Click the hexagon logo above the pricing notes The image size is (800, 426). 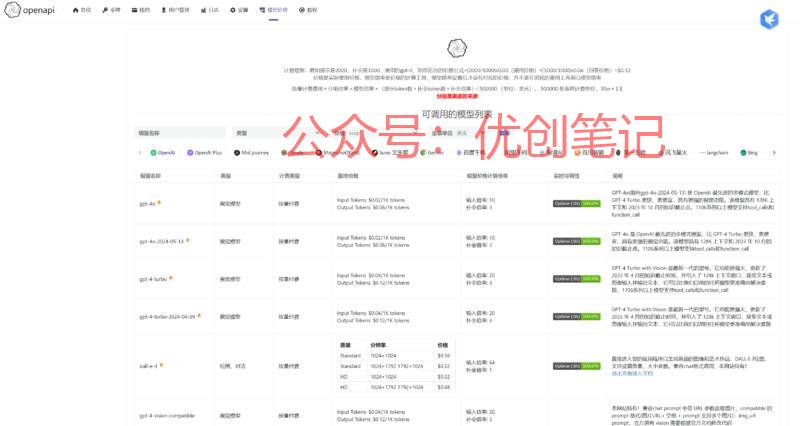457,48
